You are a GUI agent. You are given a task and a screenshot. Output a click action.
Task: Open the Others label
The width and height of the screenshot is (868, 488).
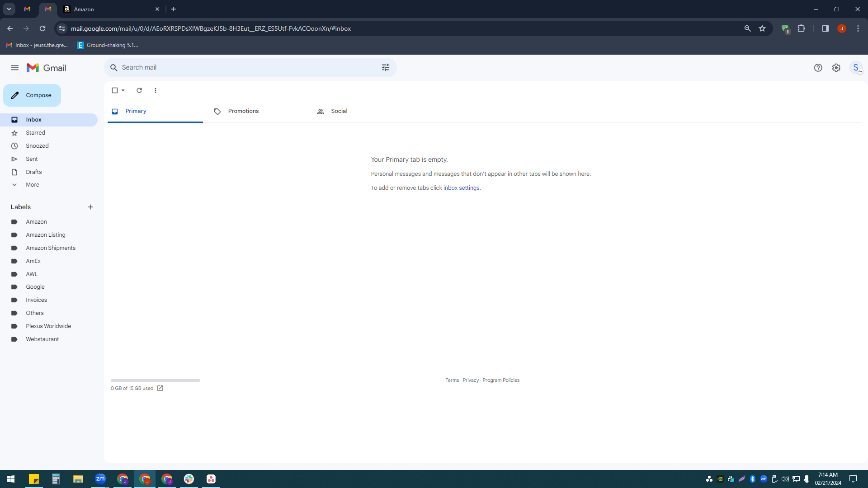[x=49, y=313]
